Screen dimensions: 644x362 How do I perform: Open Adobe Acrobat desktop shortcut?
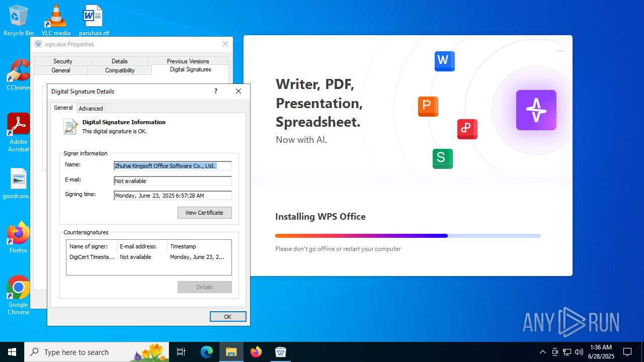point(19,133)
